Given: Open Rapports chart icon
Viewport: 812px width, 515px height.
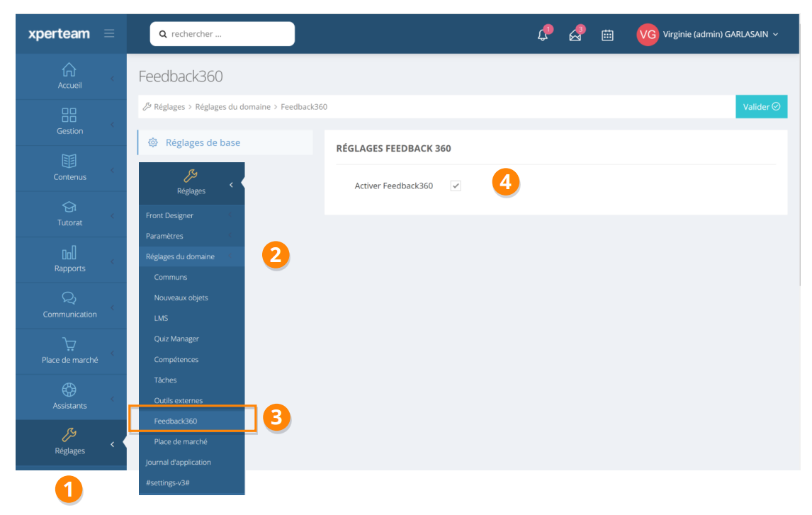Looking at the screenshot, I should pos(69,254).
